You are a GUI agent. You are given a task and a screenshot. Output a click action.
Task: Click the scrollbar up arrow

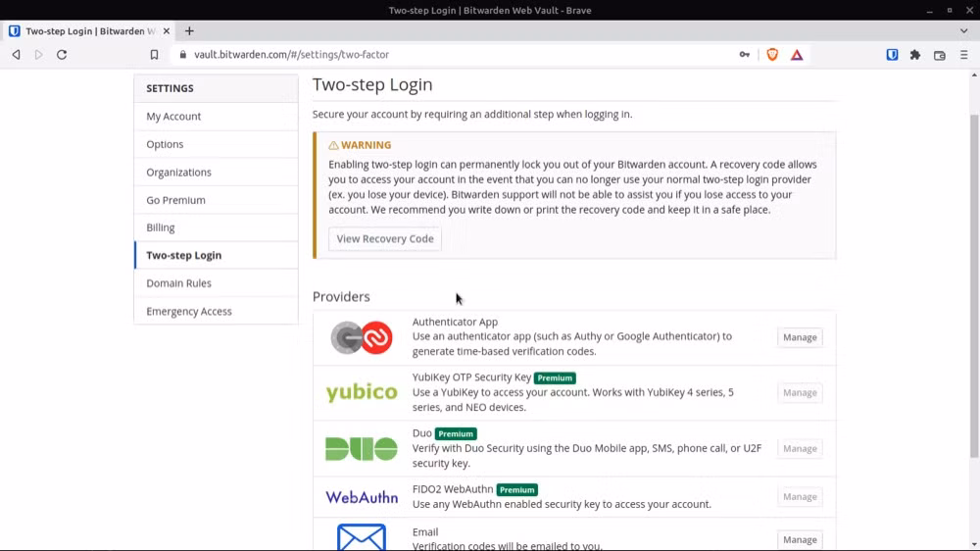[x=974, y=75]
